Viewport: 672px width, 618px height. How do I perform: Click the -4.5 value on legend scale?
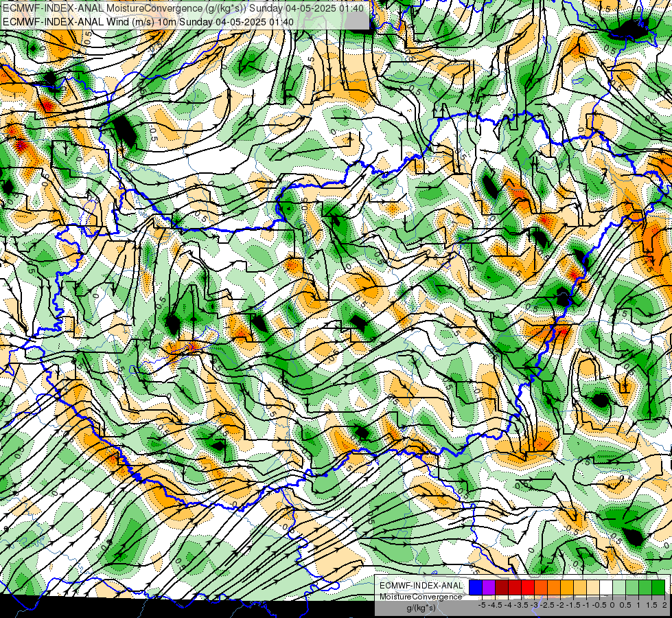coord(495,605)
